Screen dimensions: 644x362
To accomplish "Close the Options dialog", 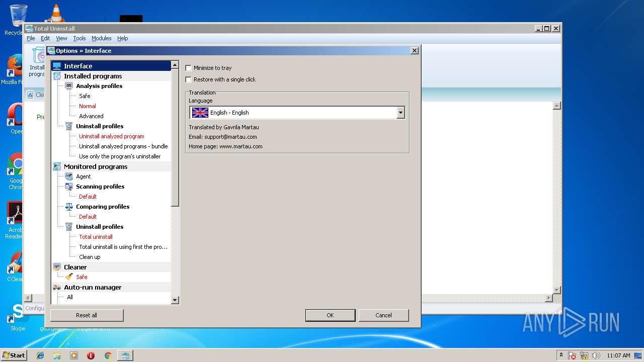I will [414, 51].
